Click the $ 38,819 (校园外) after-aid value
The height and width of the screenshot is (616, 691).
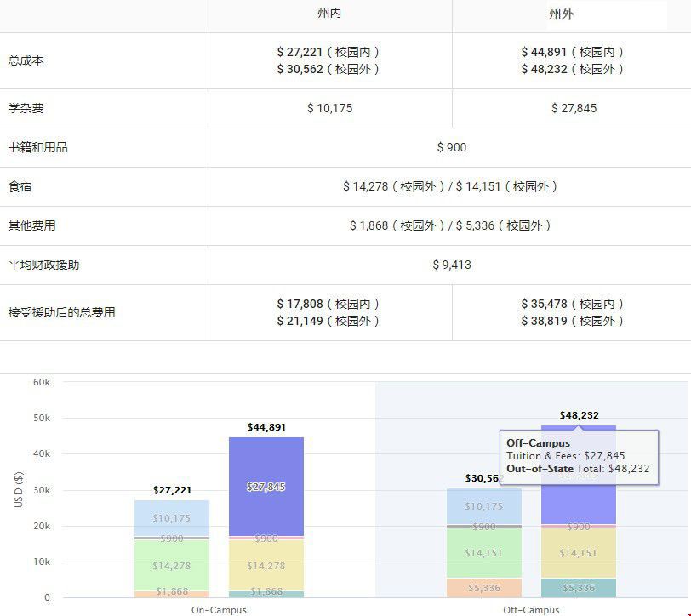(573, 322)
